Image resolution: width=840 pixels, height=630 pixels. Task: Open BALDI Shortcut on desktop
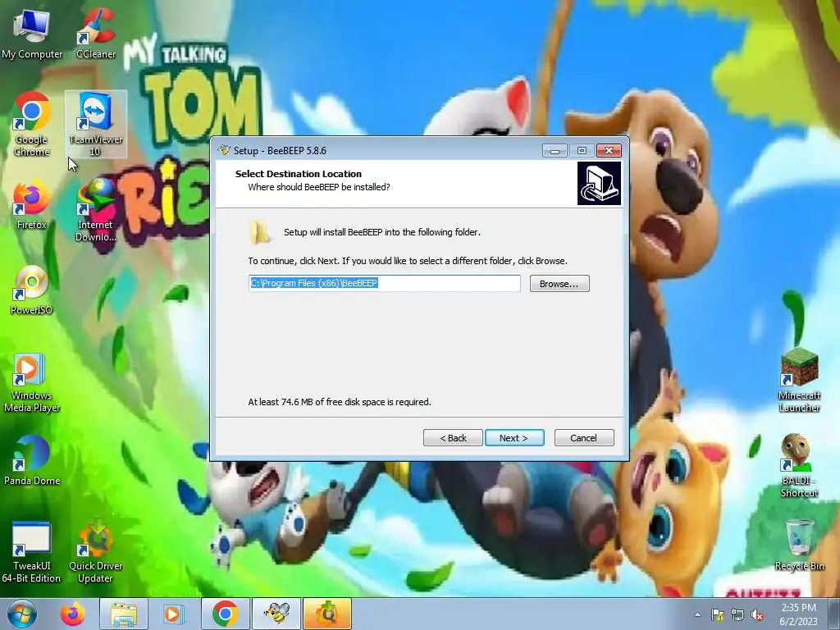tap(799, 466)
